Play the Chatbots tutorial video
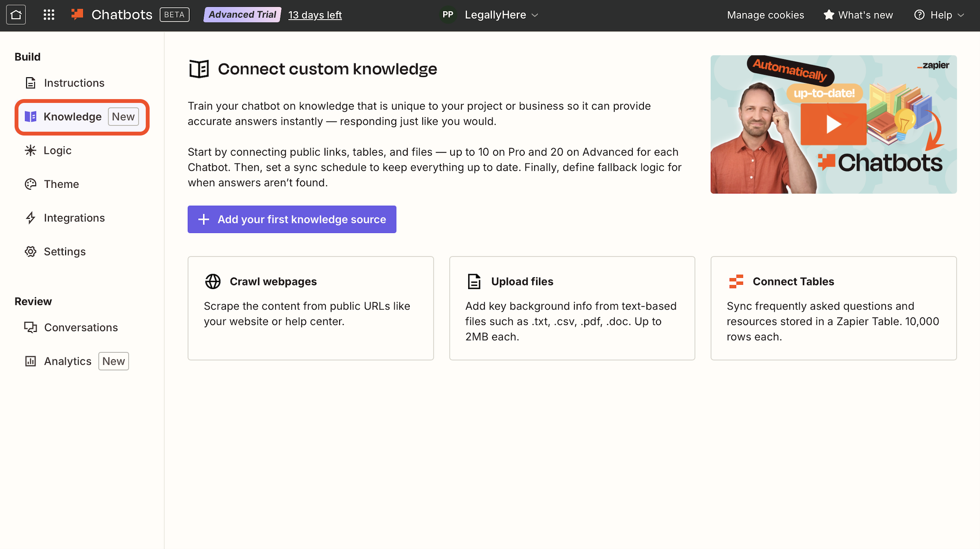Screen dimensions: 980x549 833,124
